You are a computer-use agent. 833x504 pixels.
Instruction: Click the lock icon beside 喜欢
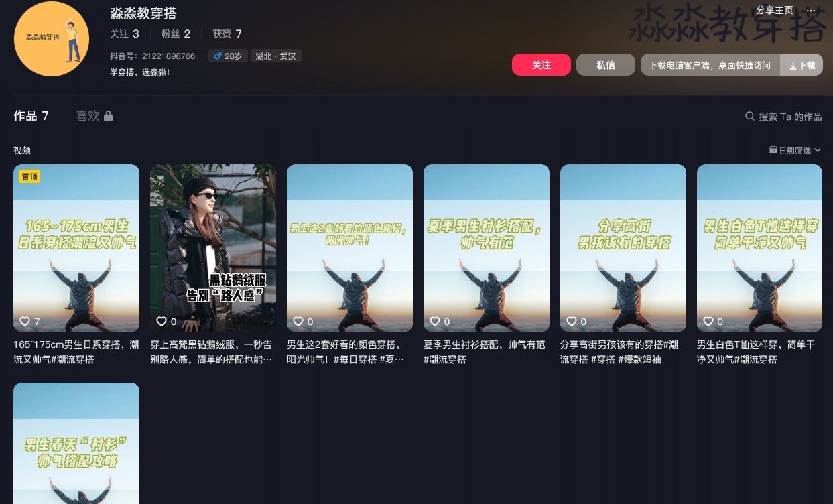(x=109, y=116)
